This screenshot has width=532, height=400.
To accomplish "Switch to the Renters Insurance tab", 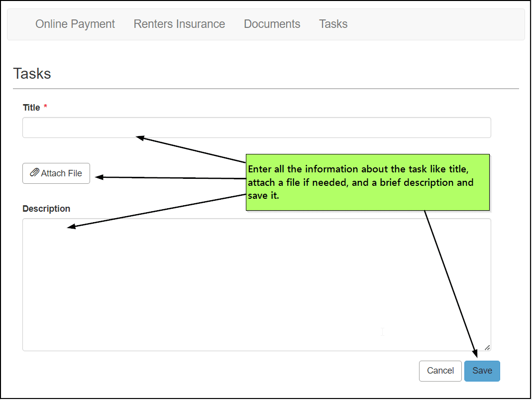I will 179,24.
